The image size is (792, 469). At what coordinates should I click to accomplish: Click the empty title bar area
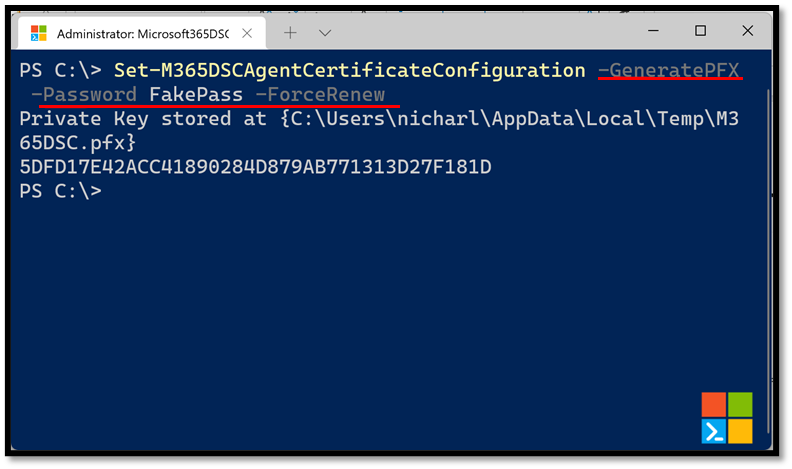coord(485,31)
